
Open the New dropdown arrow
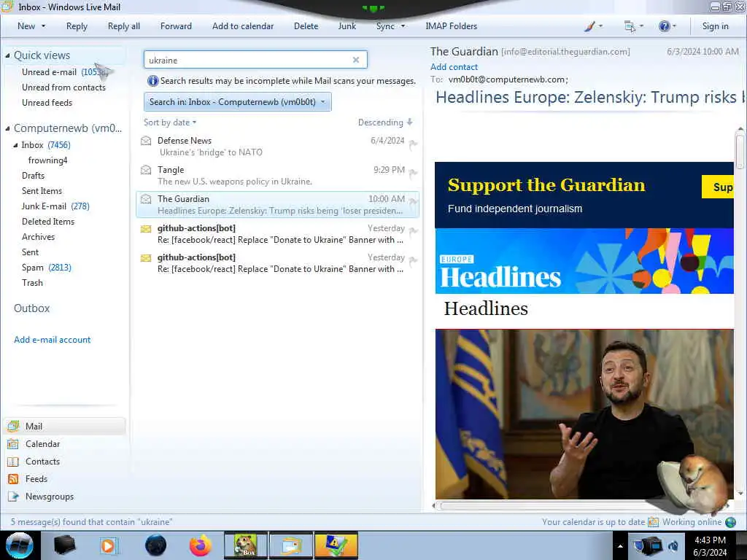point(44,26)
